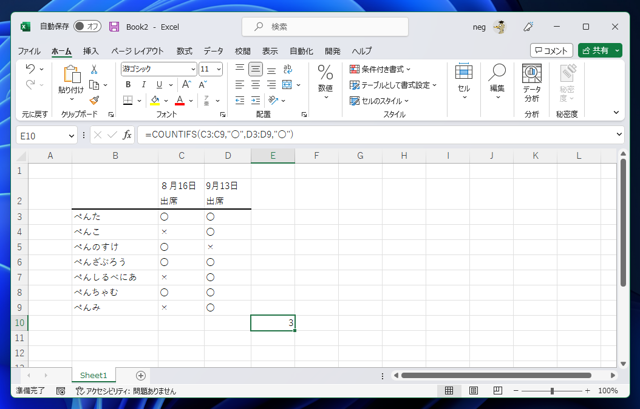Open the Data Analysis tool

pyautogui.click(x=532, y=83)
